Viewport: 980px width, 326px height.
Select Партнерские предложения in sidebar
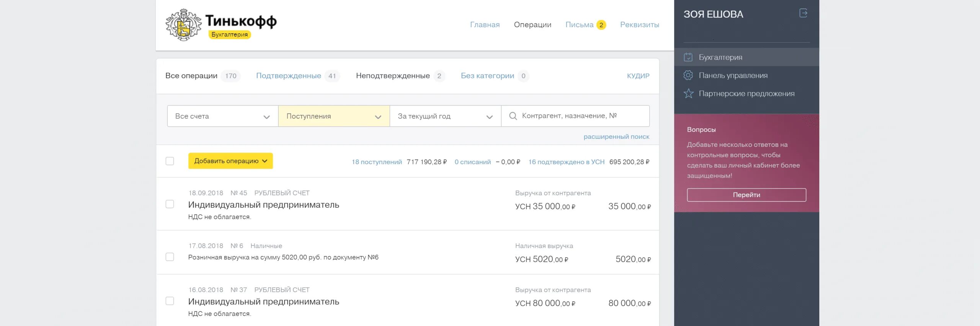[746, 93]
